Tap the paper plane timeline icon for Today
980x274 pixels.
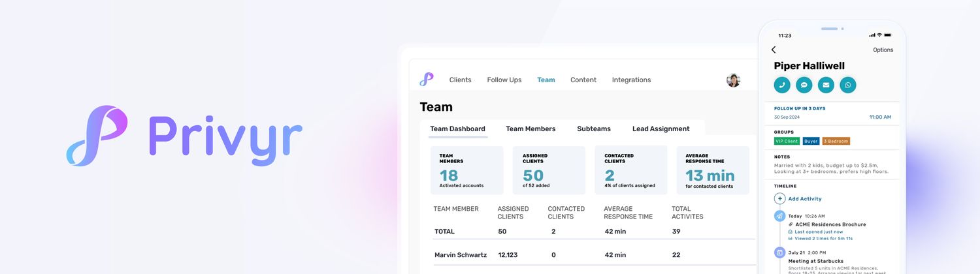[x=779, y=216]
